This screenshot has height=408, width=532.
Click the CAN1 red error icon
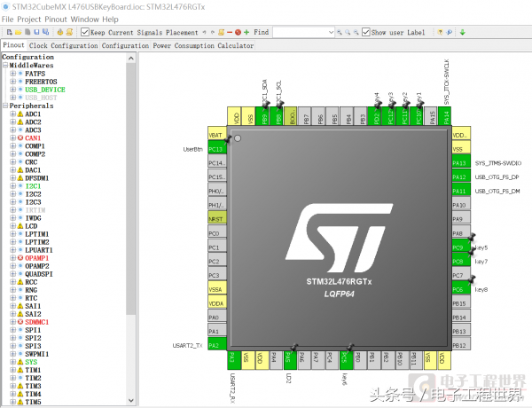pos(20,138)
